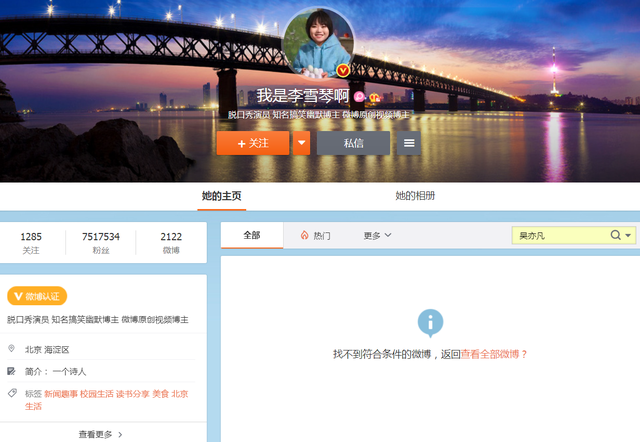The height and width of the screenshot is (442, 640).
Task: Switch to 她的主页 tab
Action: point(222,196)
